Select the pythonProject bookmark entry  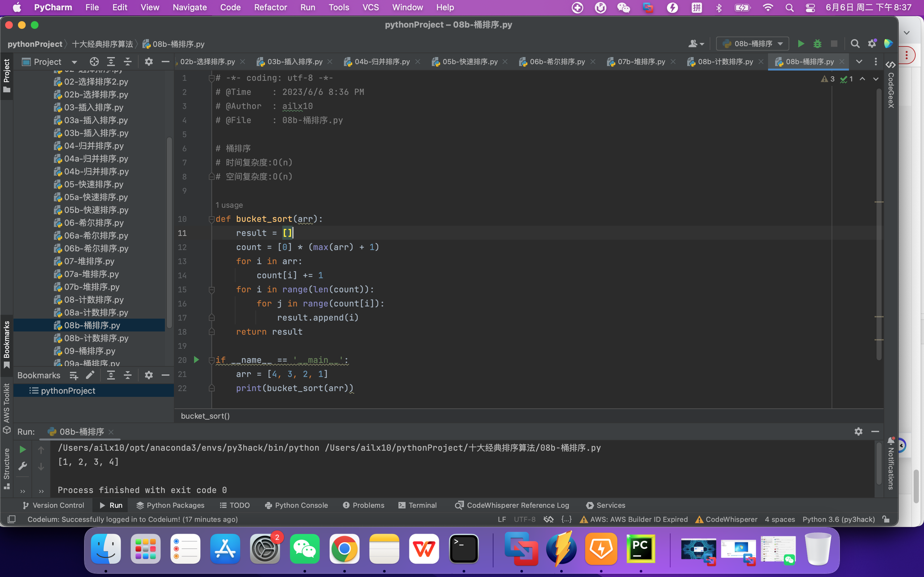coord(68,390)
